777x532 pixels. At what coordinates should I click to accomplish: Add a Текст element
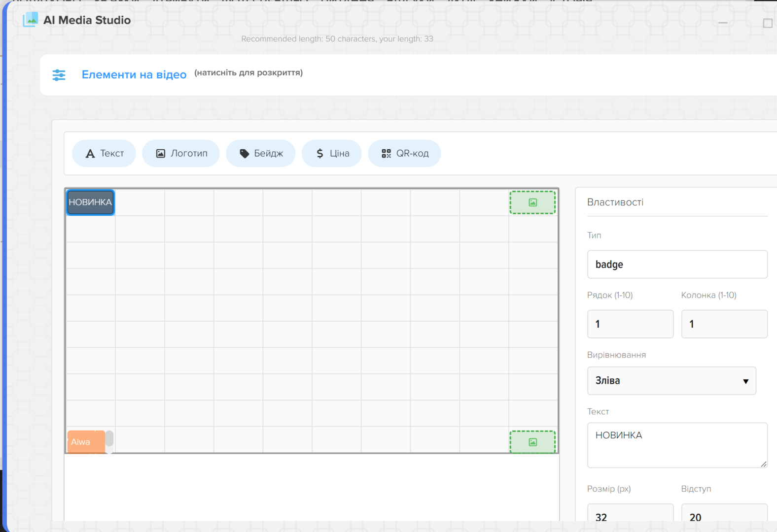pyautogui.click(x=104, y=153)
